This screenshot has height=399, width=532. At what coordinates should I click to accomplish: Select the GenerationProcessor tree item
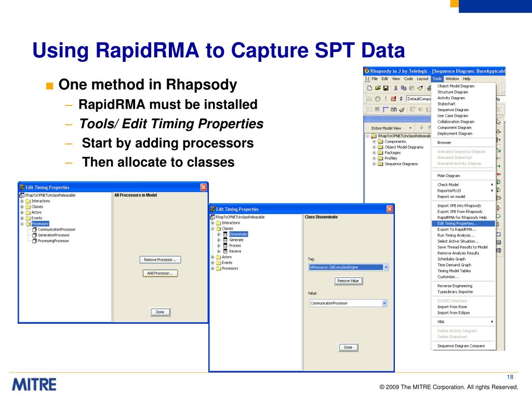pos(54,235)
